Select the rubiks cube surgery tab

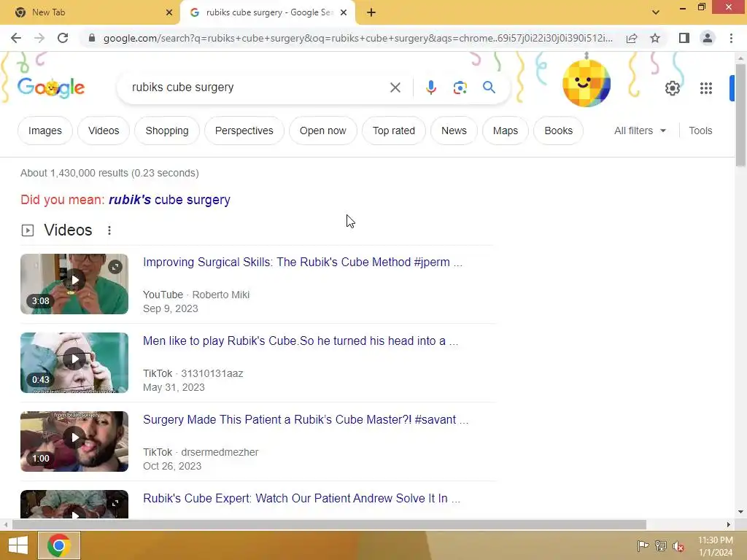click(267, 12)
